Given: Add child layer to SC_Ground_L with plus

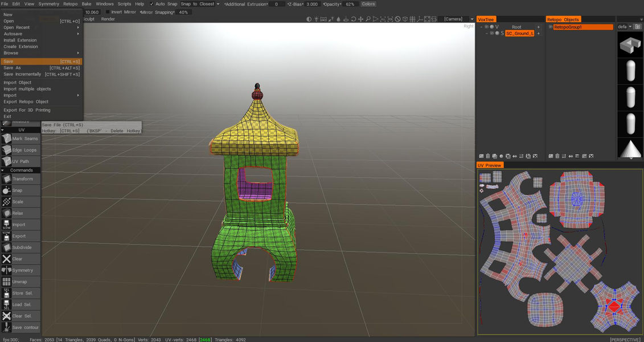Looking at the screenshot, I should click(x=539, y=33).
